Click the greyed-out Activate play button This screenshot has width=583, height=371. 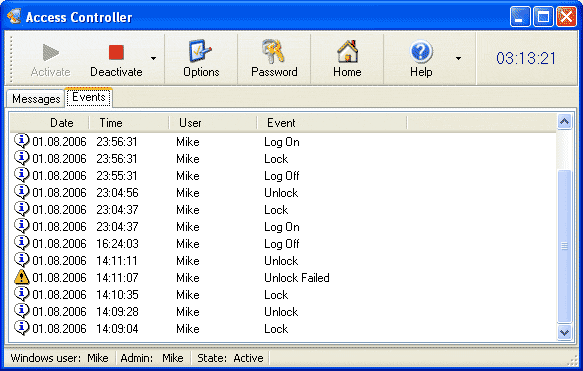click(x=51, y=52)
